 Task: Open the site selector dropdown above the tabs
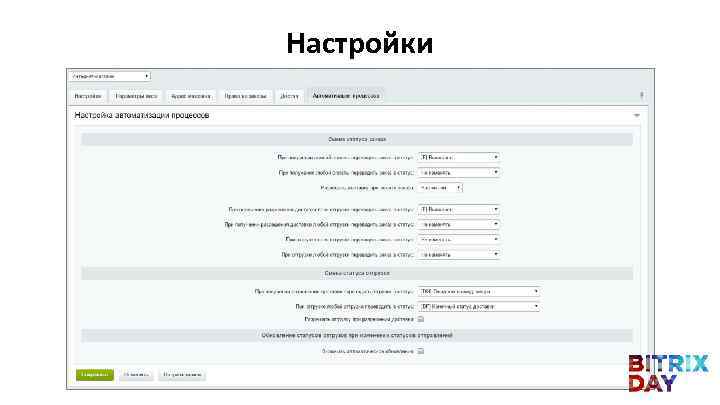coord(109,76)
